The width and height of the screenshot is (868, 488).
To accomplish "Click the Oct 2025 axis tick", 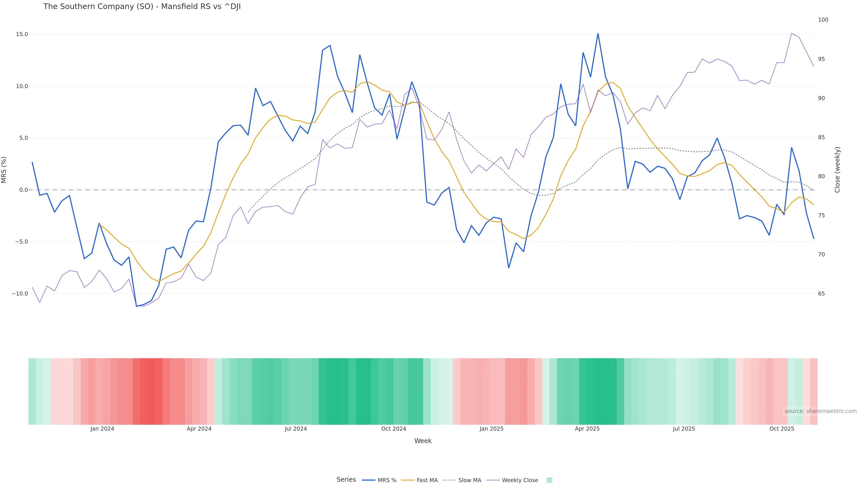I will [x=782, y=429].
